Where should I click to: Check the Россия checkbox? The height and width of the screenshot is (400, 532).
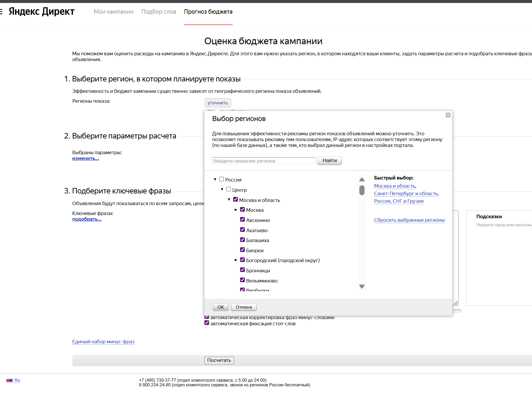(x=222, y=179)
